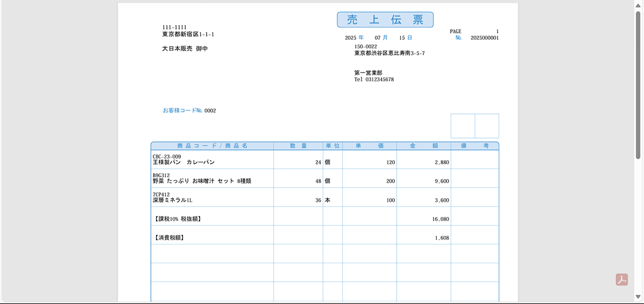Click the 単位 column header

click(x=332, y=146)
